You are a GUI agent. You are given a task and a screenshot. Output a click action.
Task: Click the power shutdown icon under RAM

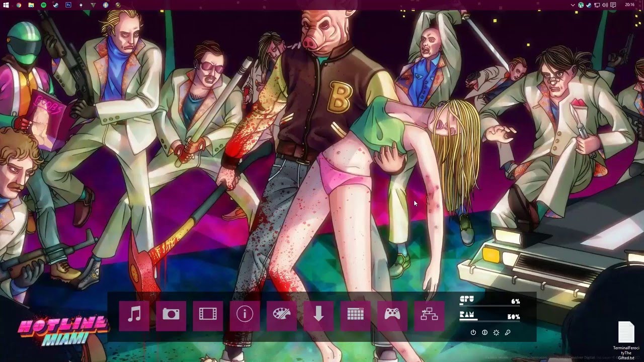(x=473, y=332)
